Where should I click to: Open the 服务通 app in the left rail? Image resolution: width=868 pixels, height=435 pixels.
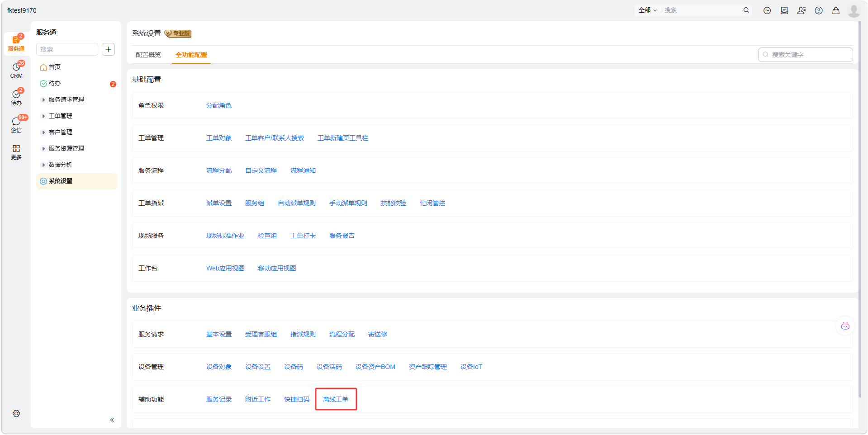pos(16,43)
